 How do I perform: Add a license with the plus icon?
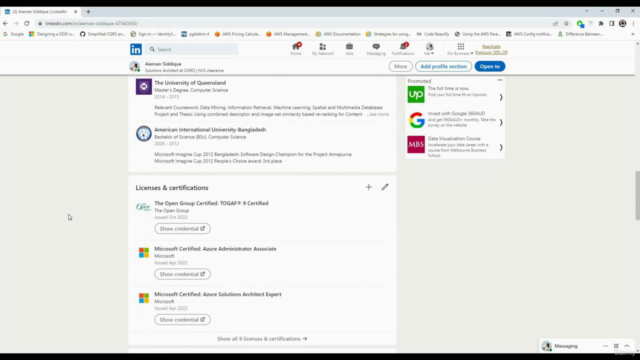coord(369,187)
